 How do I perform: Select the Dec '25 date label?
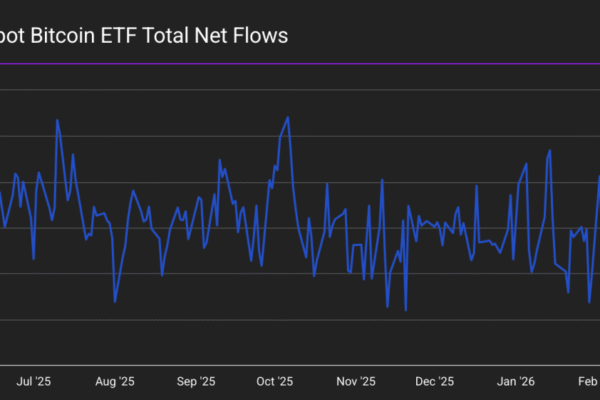(434, 381)
